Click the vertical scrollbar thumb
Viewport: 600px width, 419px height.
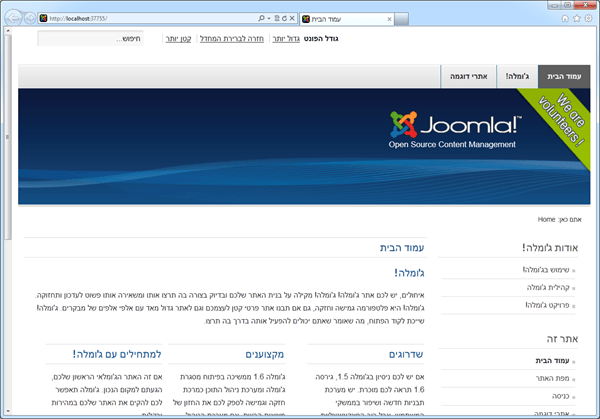(x=7, y=137)
